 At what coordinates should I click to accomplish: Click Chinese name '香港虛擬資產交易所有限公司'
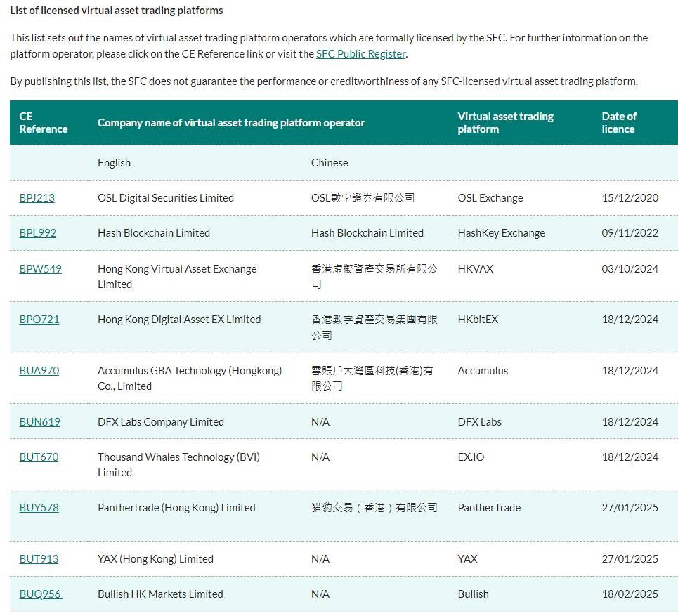coord(374,277)
